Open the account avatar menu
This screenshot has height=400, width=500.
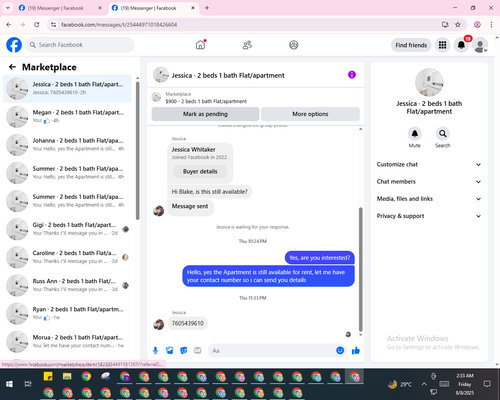480,45
